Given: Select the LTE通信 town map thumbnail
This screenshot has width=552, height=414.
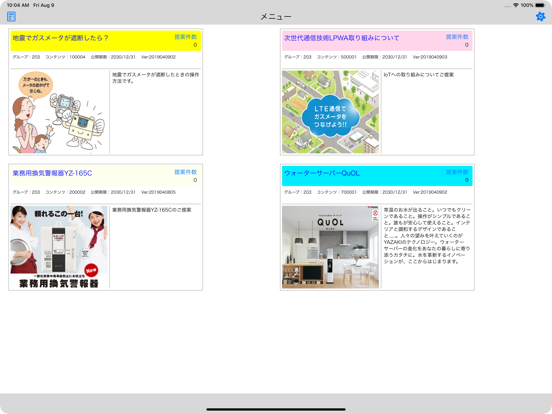Looking at the screenshot, I should [331, 112].
